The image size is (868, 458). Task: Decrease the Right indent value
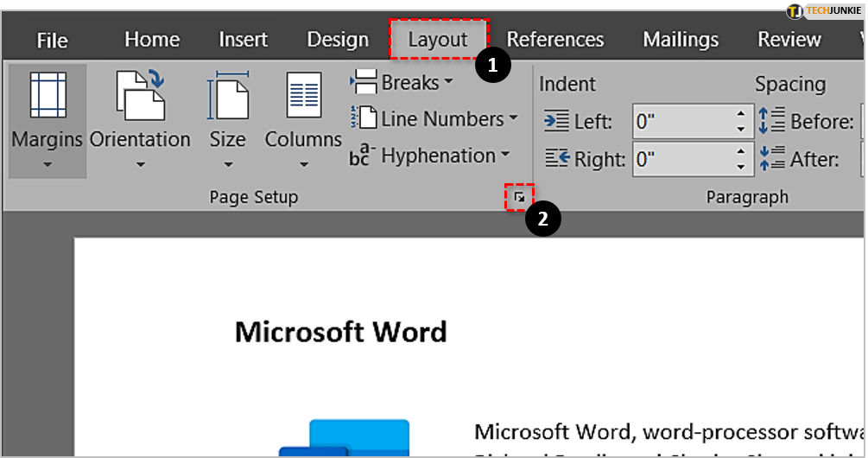[x=740, y=166]
